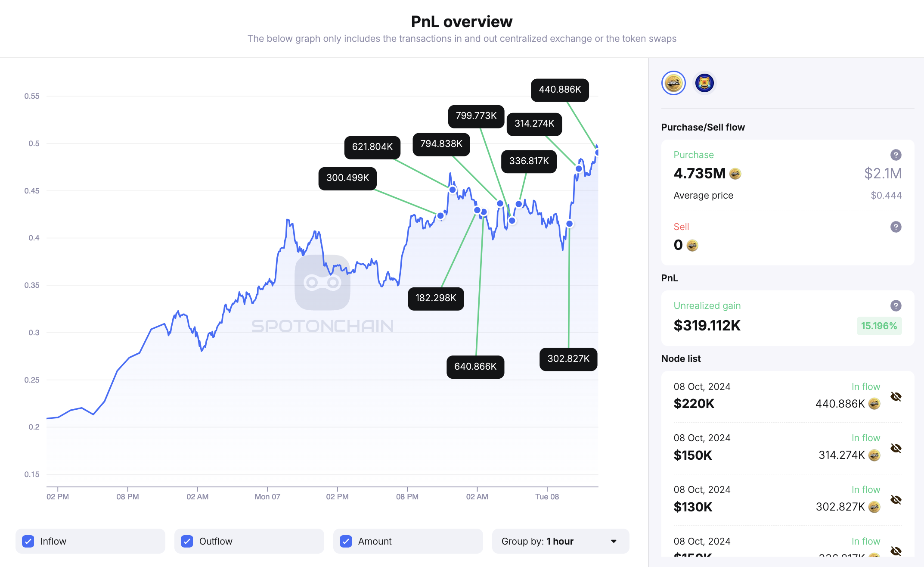Screen dimensions: 924x567
Task: Click the token icon next to 440.886K inflow
Action: [874, 404]
